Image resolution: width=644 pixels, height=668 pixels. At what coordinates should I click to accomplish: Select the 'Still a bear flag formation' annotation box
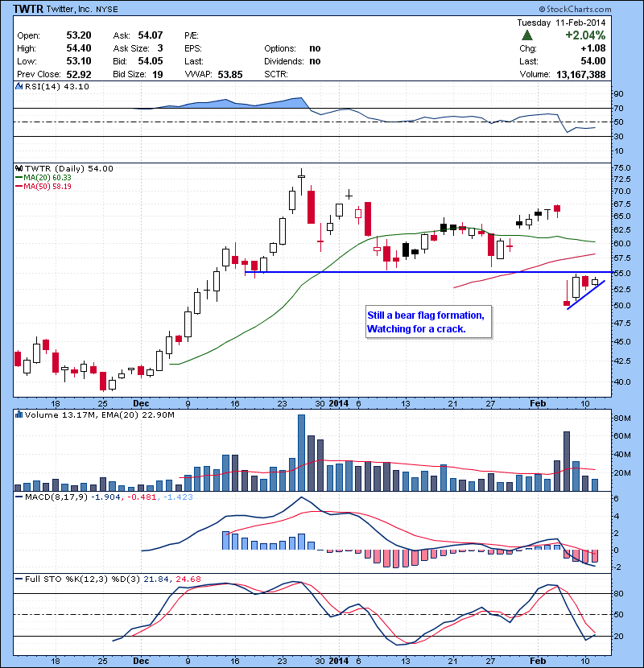coord(425,322)
